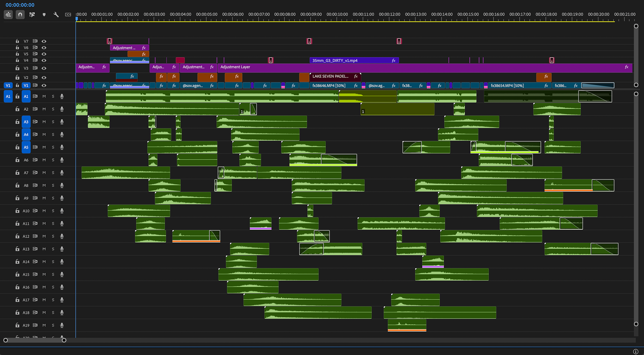644x355 pixels.
Task: Enable voice-over record on track A6
Action: click(x=62, y=160)
